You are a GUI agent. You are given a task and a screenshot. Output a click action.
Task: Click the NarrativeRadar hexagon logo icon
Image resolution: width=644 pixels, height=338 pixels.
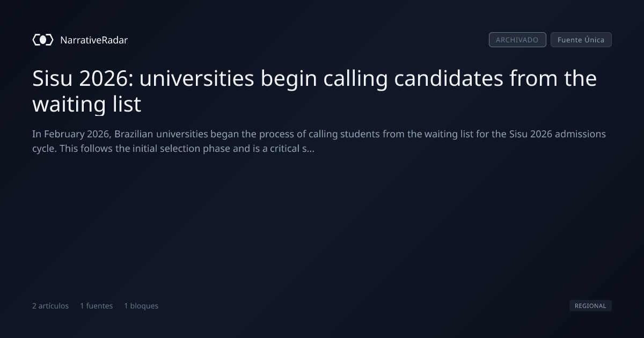[43, 40]
